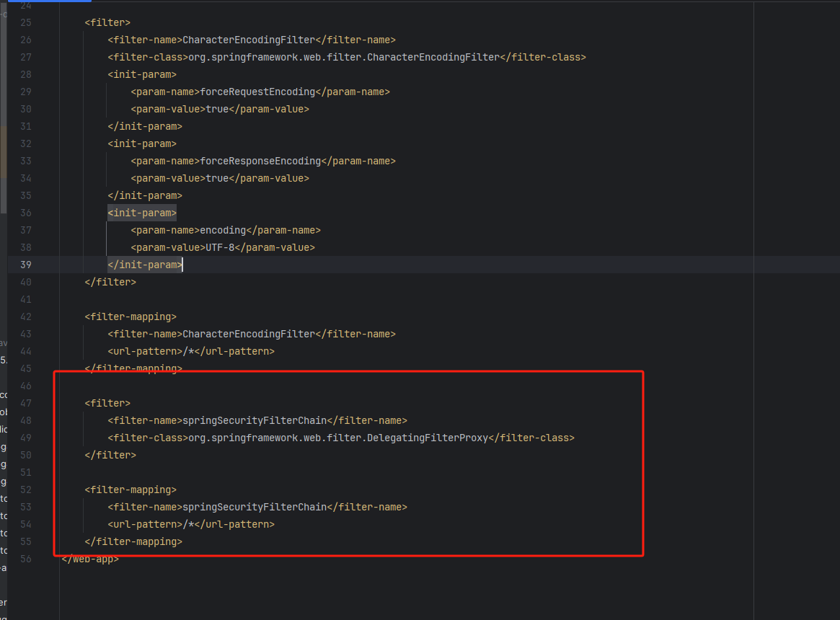Click highlighted opening init-param tag, line 36

click(x=142, y=213)
